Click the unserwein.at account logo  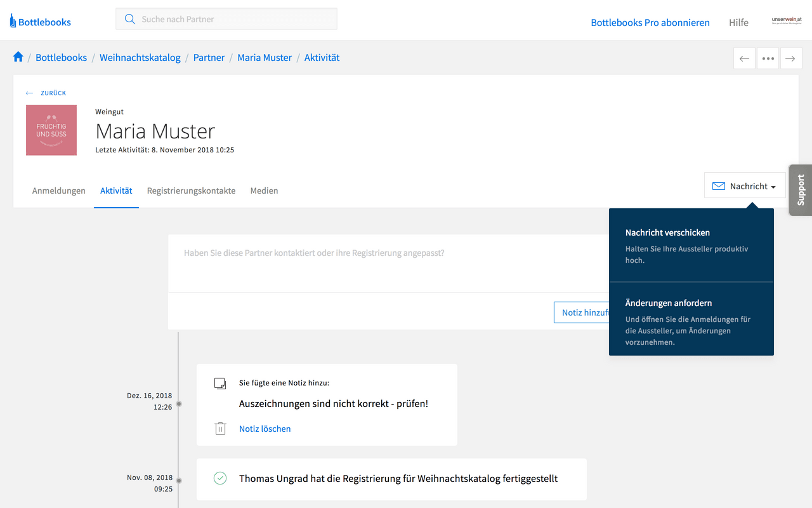coord(787,20)
